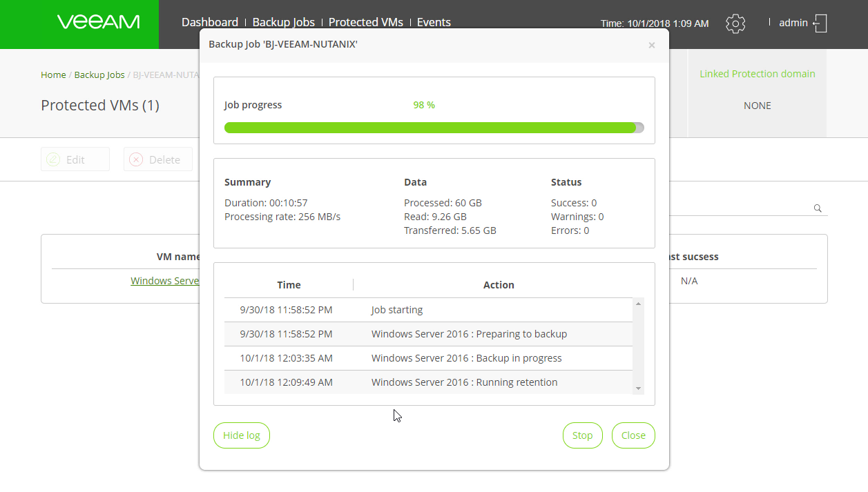Click the 98 % progress value
The image size is (868, 492).
point(424,105)
